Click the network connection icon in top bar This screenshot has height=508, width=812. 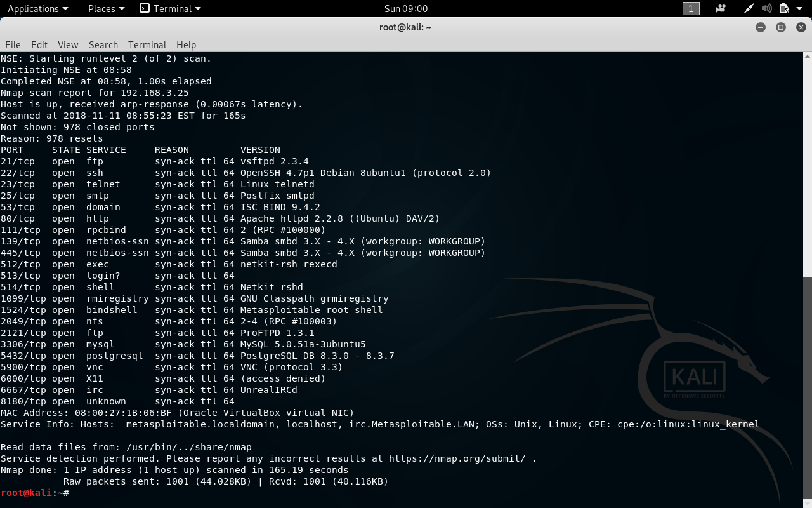(x=749, y=8)
